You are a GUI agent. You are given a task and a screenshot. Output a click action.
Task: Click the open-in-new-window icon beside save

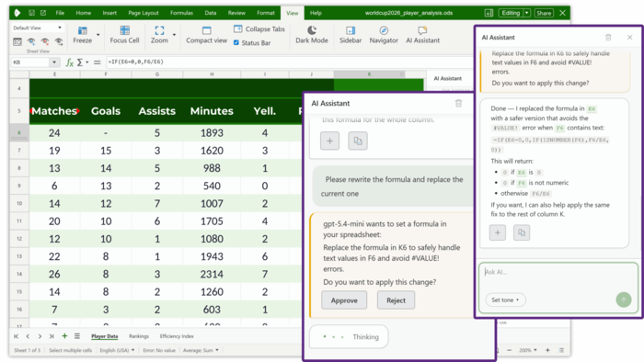point(43,13)
